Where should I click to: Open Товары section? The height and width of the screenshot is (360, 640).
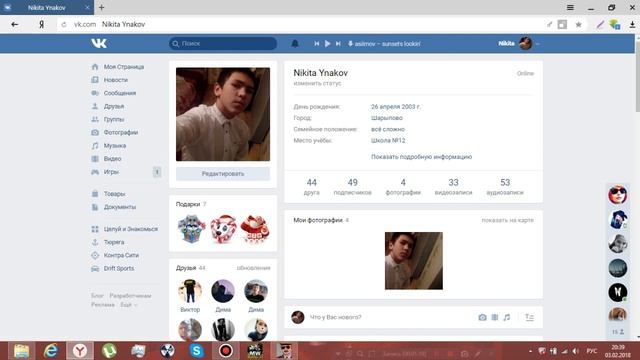[x=114, y=193]
